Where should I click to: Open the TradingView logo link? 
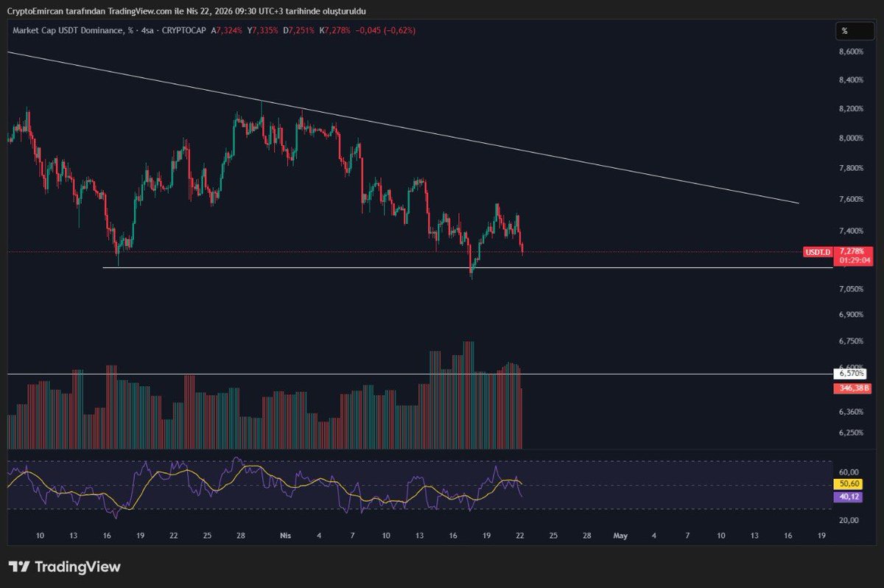click(64, 567)
